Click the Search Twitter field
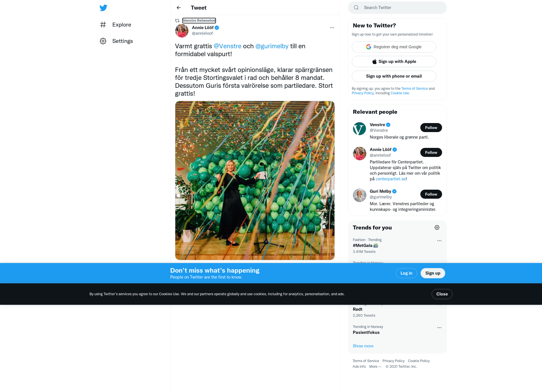The image size is (542, 392). [397, 8]
